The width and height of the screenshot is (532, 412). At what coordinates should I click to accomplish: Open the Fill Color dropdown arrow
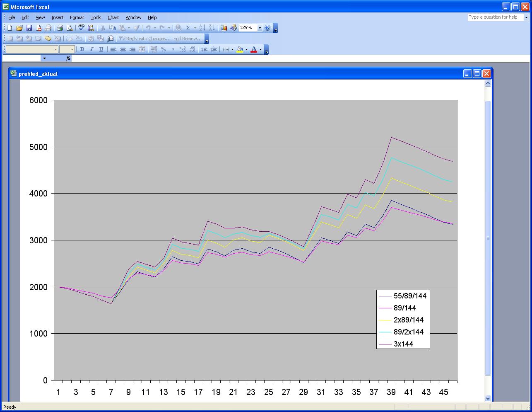tap(246, 49)
